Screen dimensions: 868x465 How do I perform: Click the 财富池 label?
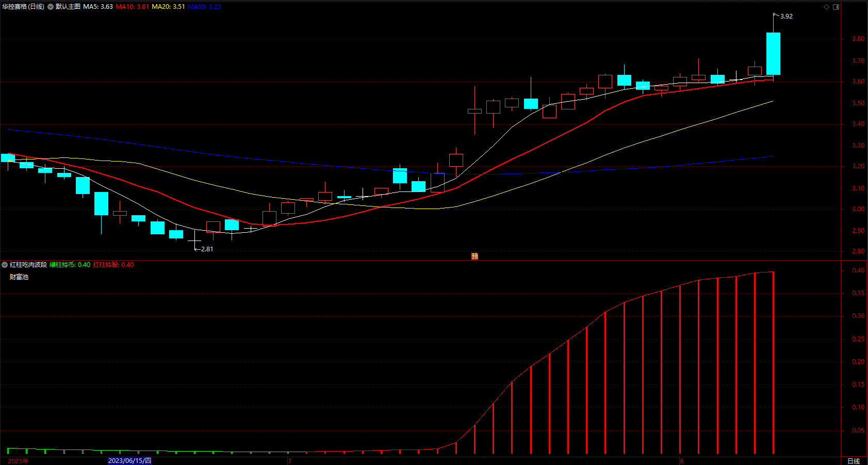coord(19,277)
